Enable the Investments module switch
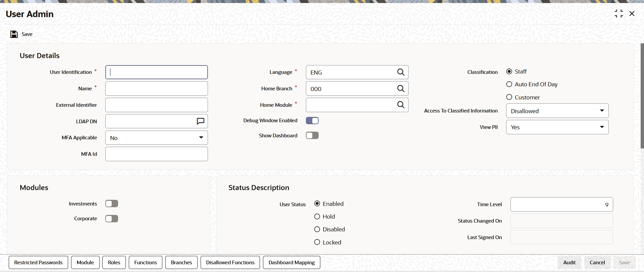This screenshot has width=644, height=272. coord(112,203)
